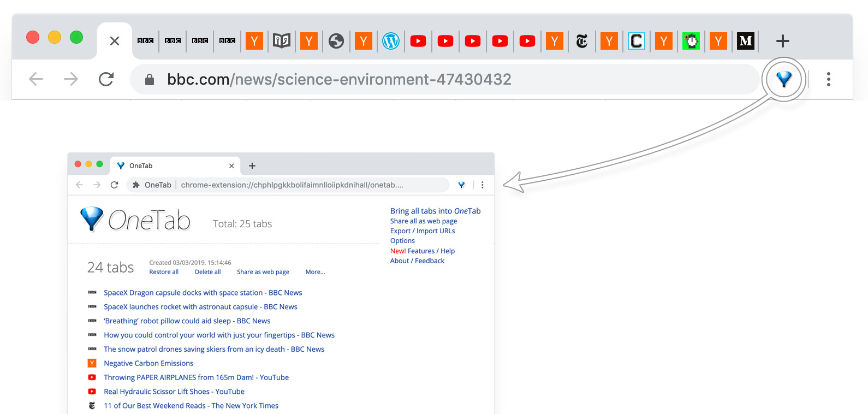Image resolution: width=868 pixels, height=414 pixels.
Task: Select the New York Times tab icon
Action: (581, 41)
